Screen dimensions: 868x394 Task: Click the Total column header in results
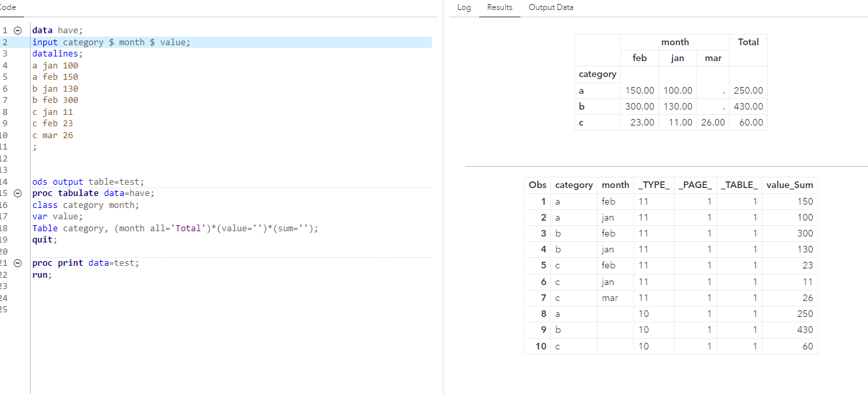(x=748, y=42)
